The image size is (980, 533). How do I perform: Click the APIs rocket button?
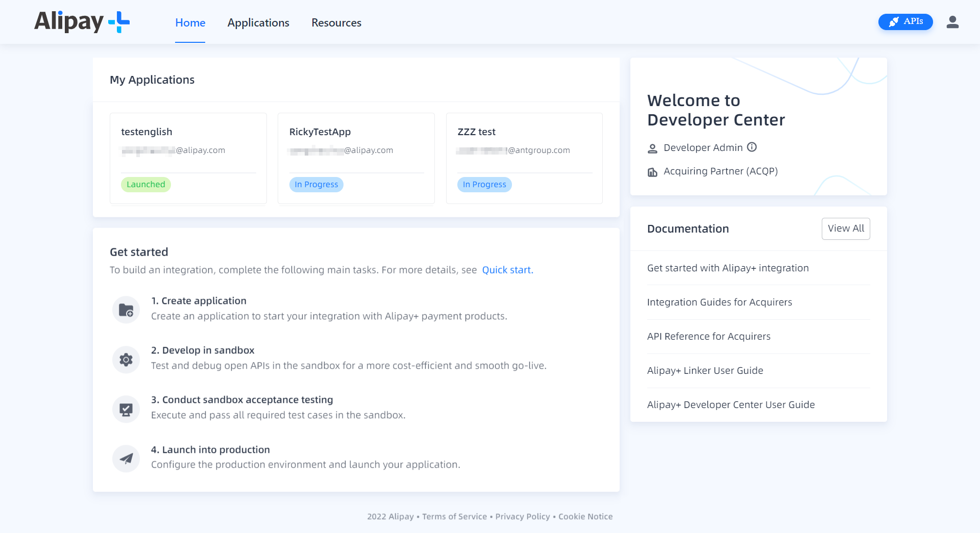coord(905,22)
